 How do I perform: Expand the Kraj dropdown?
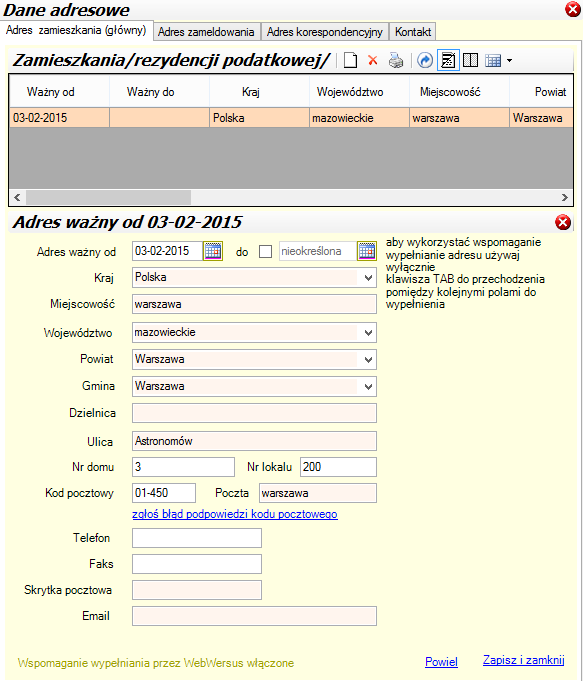coord(368,278)
